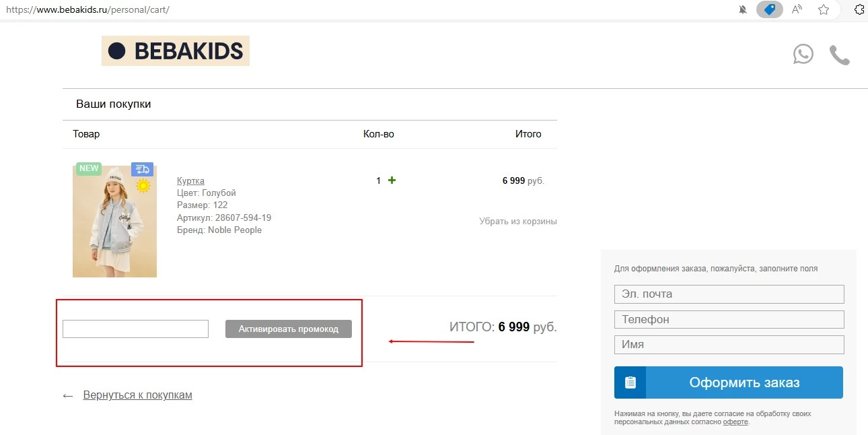This screenshot has height=435, width=868.
Task: Click the sun icon on the product photo
Action: (x=143, y=187)
